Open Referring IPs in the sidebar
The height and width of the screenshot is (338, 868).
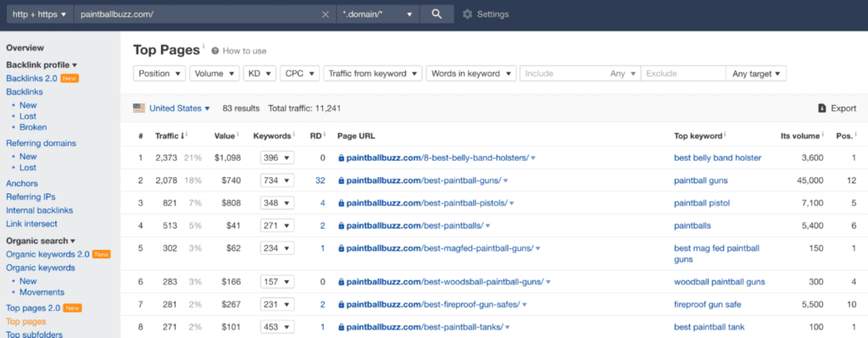[31, 197]
